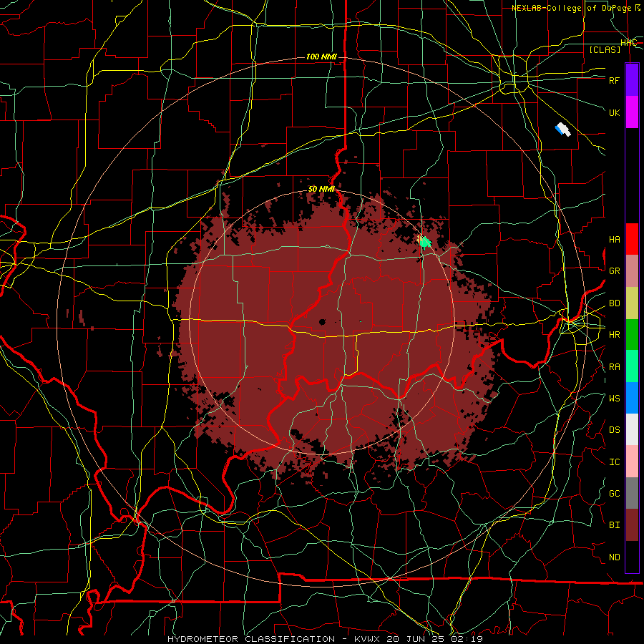Image resolution: width=644 pixels, height=644 pixels.
Task: Click the "100 NMI" range ring label
Action: tap(321, 57)
